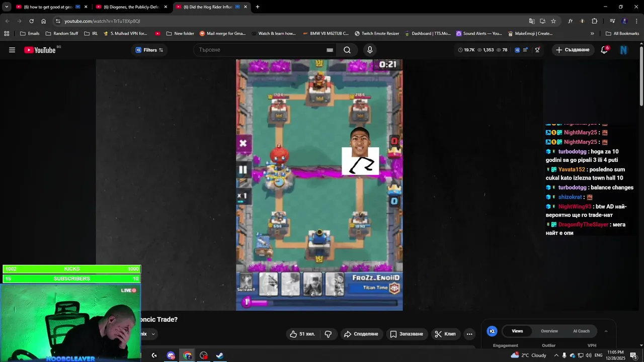
Task: Open a new browser tab
Action: (258, 7)
